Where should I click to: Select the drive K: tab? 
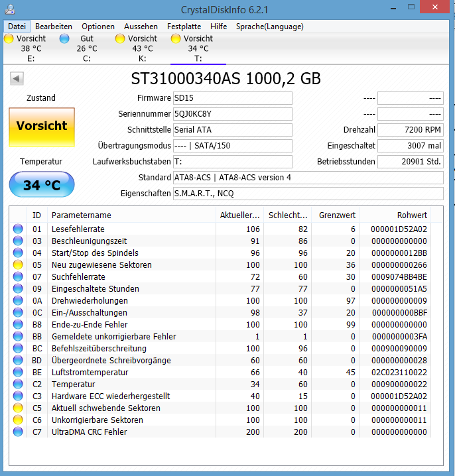pos(143,48)
